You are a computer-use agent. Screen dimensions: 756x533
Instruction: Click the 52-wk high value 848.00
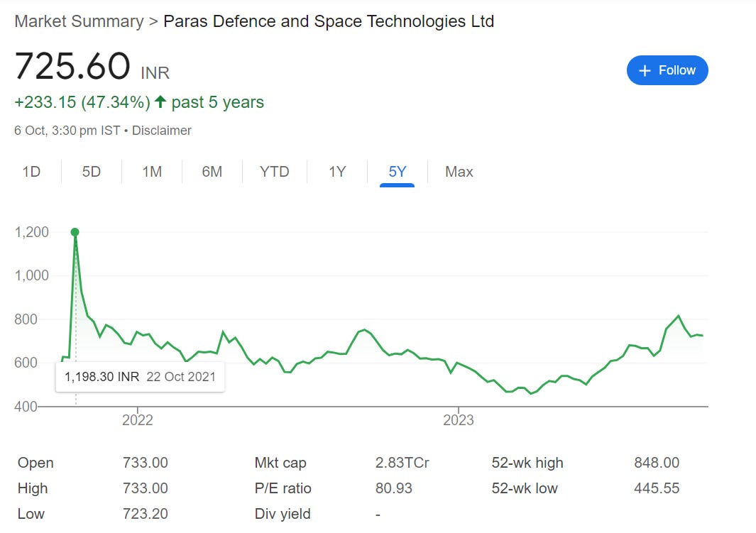coord(657,463)
